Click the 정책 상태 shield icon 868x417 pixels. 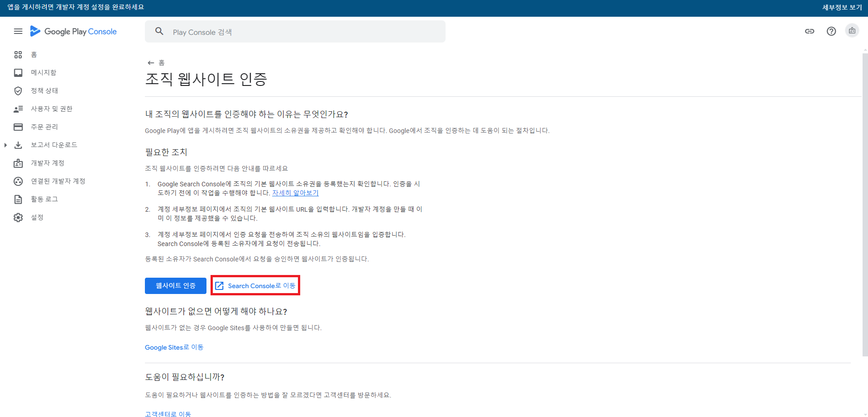(x=18, y=91)
